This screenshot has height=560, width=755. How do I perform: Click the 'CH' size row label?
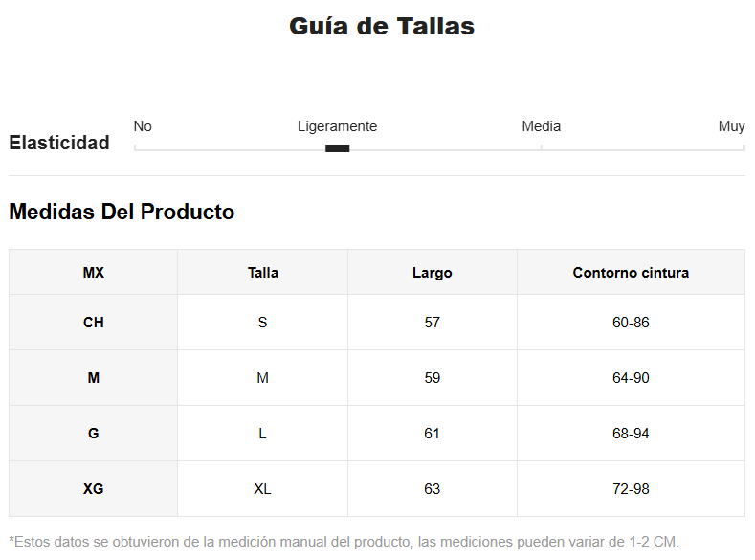[94, 323]
